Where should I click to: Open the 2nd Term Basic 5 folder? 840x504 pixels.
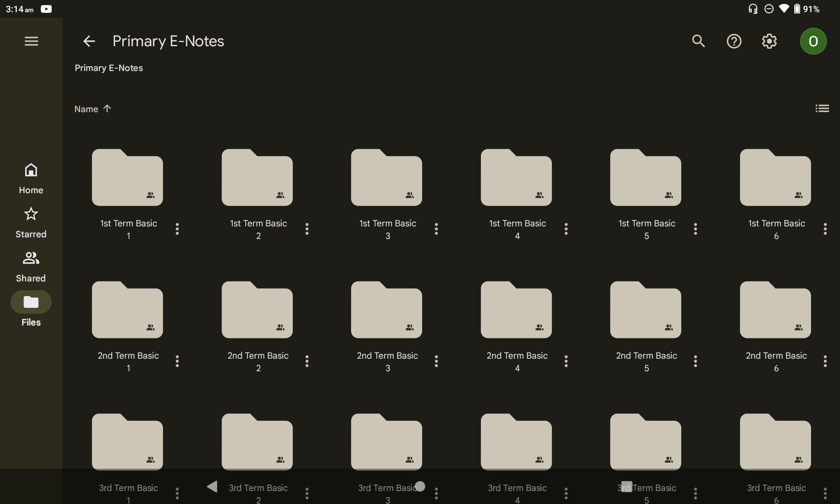(646, 310)
